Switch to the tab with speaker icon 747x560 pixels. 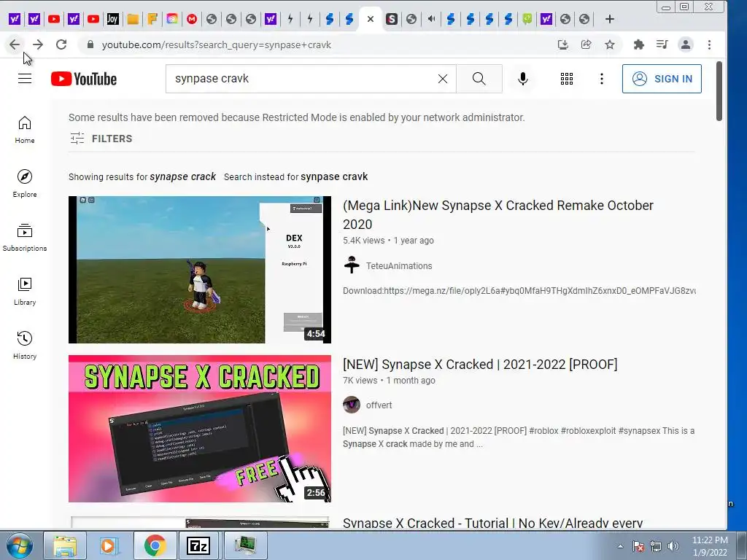(431, 19)
